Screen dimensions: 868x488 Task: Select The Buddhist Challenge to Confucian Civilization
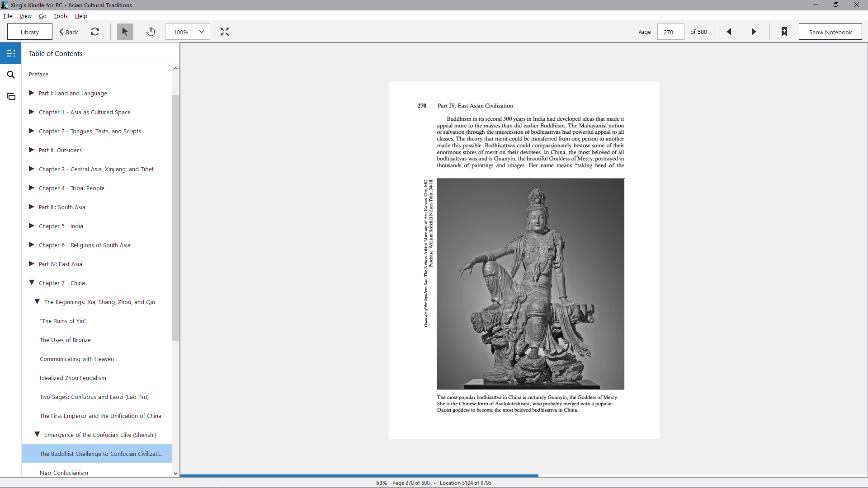coord(97,453)
